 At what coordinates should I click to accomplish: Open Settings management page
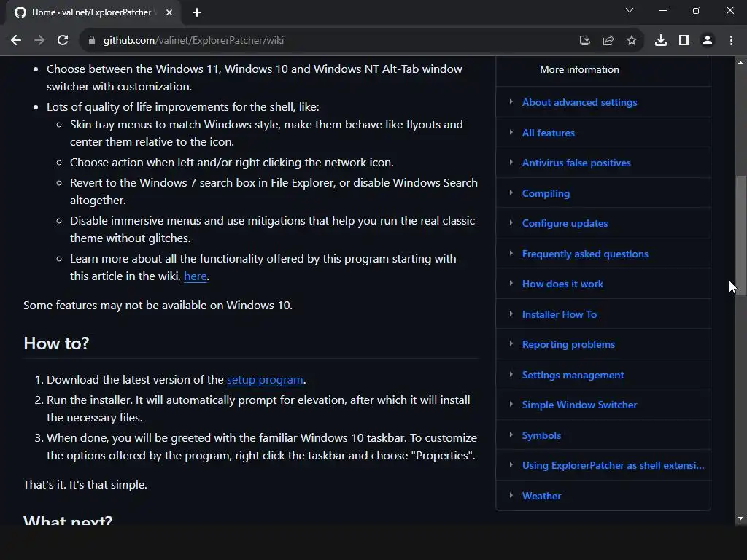click(x=573, y=375)
